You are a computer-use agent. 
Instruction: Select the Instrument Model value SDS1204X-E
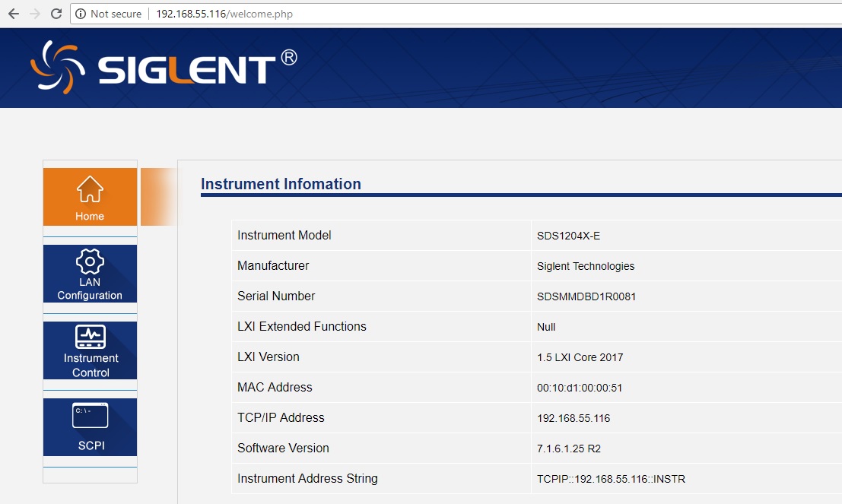tap(568, 236)
